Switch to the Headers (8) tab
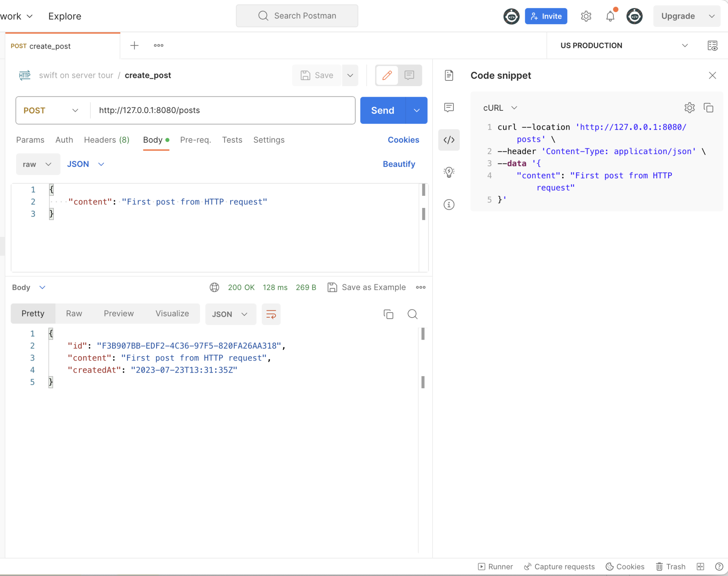 (x=107, y=140)
